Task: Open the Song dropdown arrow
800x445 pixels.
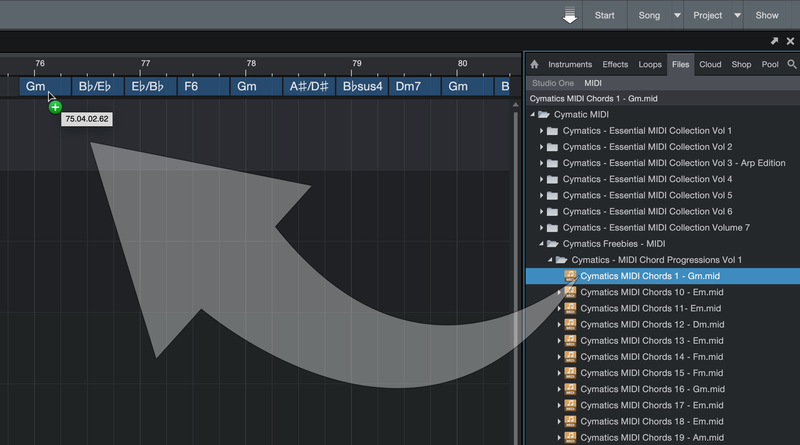Action: click(x=677, y=15)
